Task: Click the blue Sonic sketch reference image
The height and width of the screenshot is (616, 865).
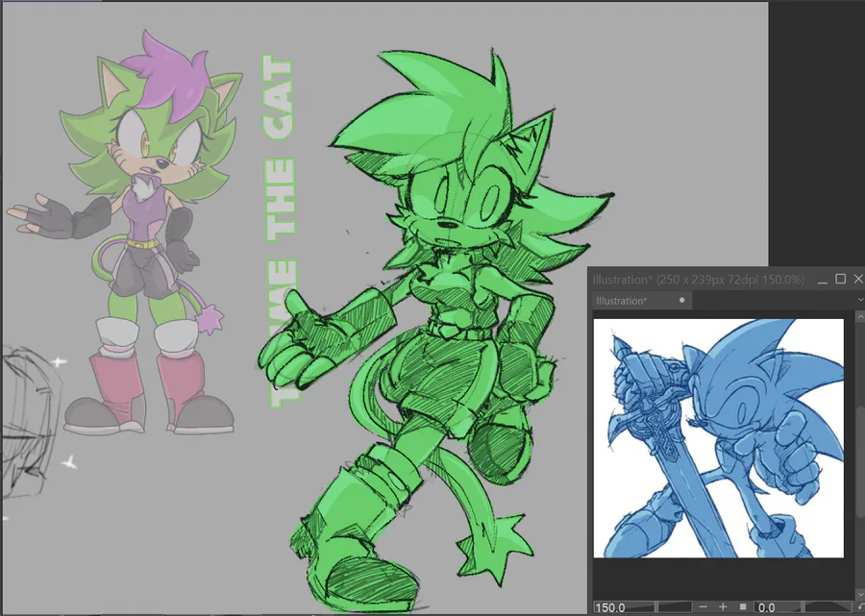Action: pyautogui.click(x=718, y=438)
